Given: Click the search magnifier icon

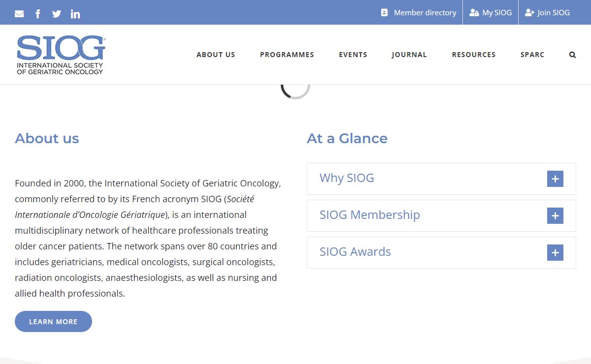Looking at the screenshot, I should 572,55.
